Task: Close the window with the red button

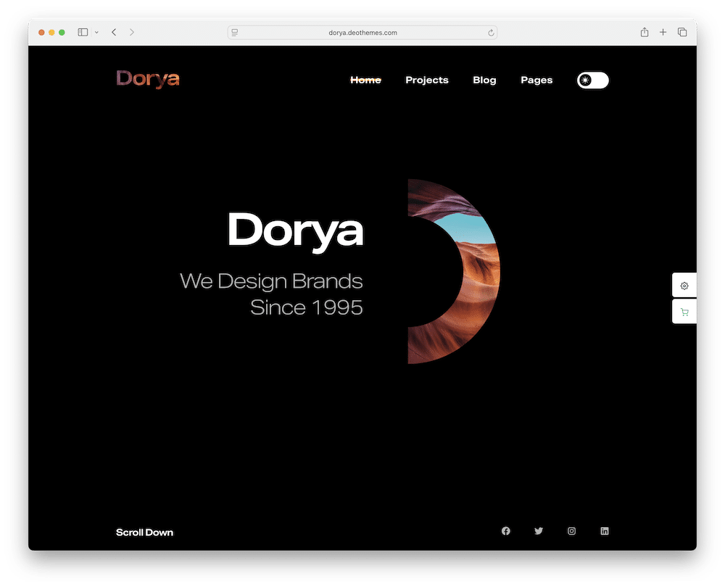Action: [x=41, y=33]
